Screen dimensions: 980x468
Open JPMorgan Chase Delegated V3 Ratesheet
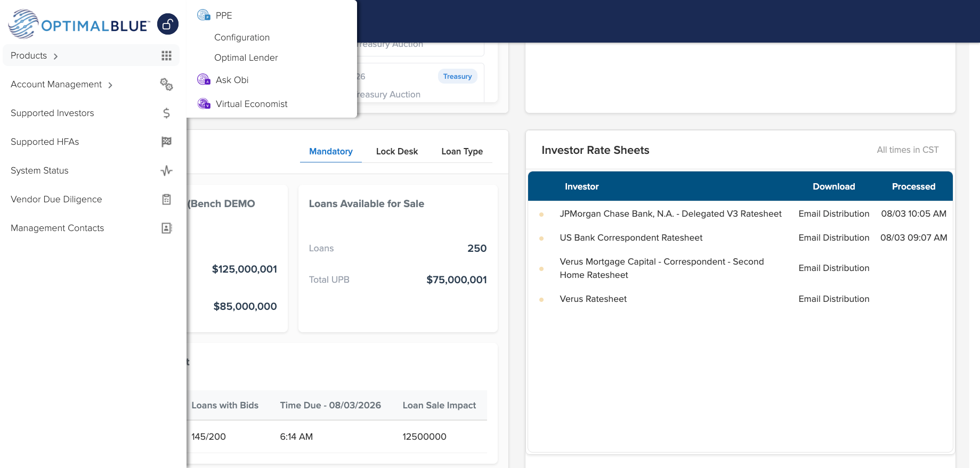(x=670, y=214)
